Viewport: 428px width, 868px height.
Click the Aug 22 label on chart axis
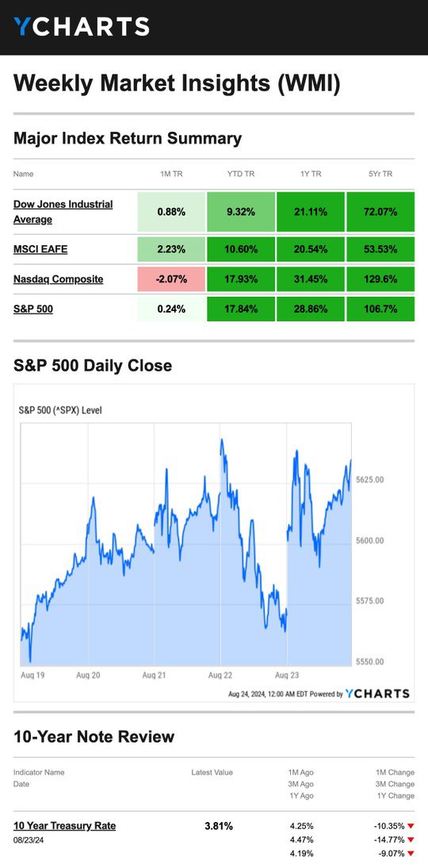click(x=220, y=675)
